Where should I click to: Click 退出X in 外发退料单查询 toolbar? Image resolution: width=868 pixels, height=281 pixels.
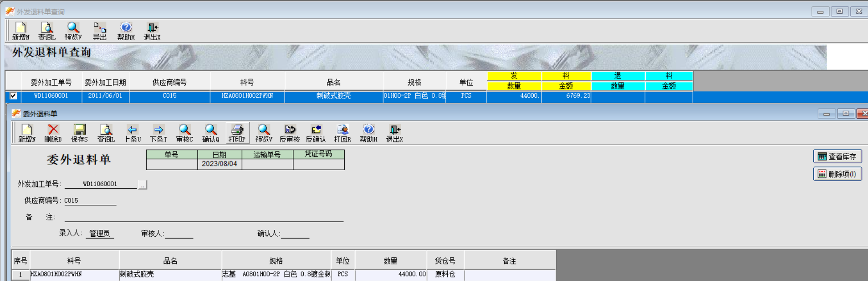(152, 31)
